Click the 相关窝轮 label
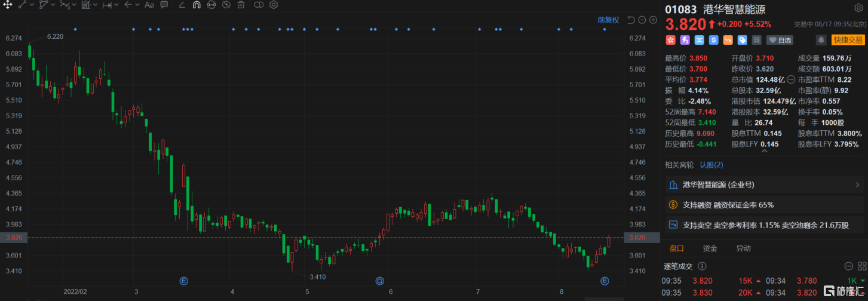 (679, 165)
